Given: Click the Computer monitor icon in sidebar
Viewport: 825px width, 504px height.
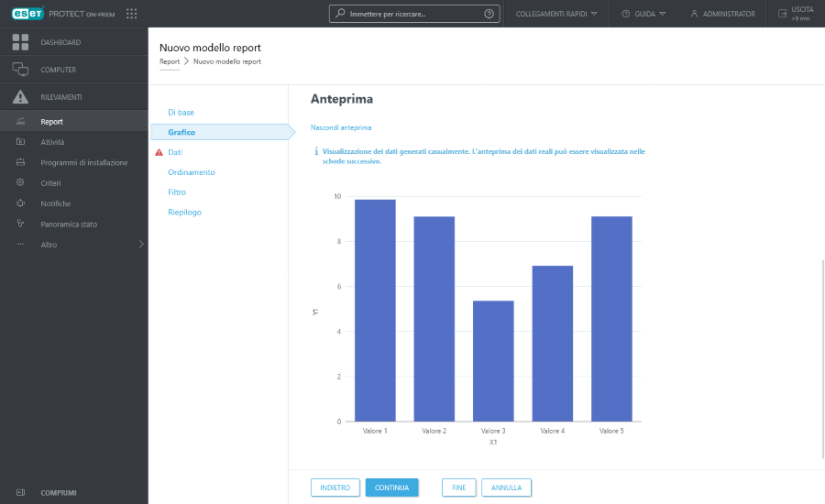Looking at the screenshot, I should pos(20,70).
